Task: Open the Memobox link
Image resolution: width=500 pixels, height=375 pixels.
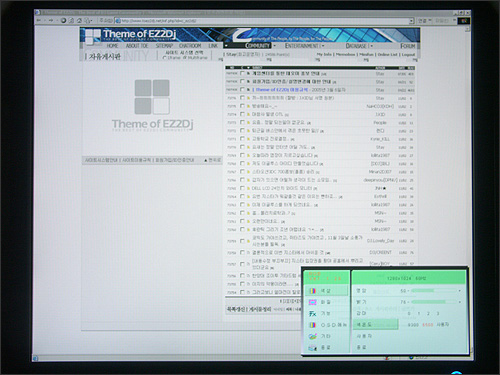Action: 345,54
